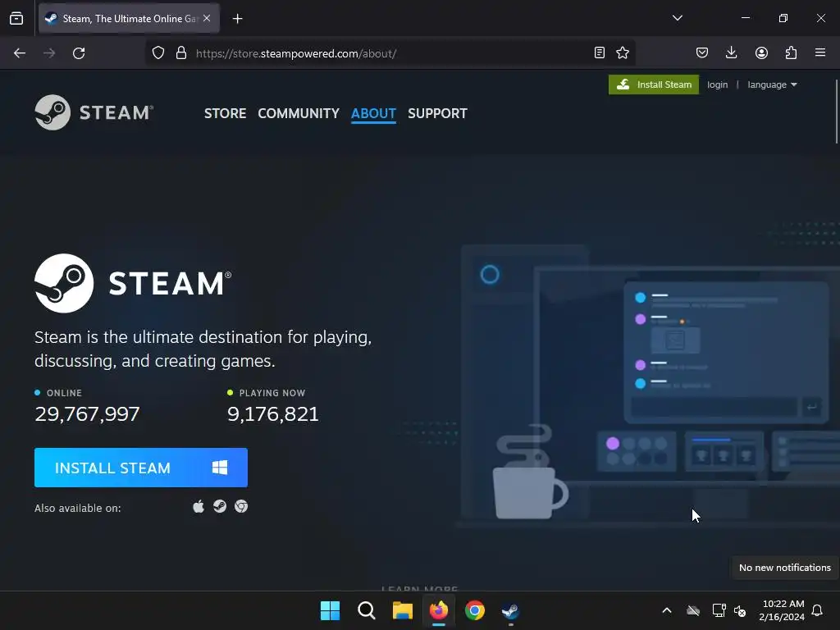Viewport: 840px width, 630px height.
Task: Open Save to Pocket icon
Action: pyautogui.click(x=702, y=52)
